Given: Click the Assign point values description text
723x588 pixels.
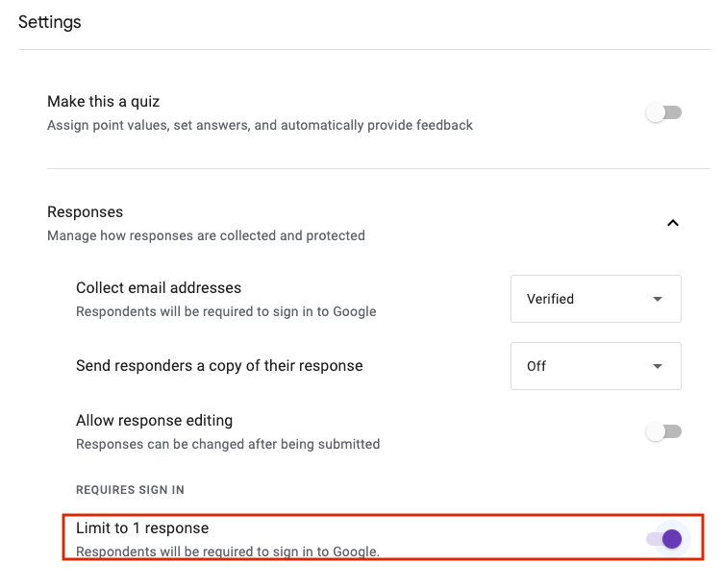Looking at the screenshot, I should click(x=260, y=125).
